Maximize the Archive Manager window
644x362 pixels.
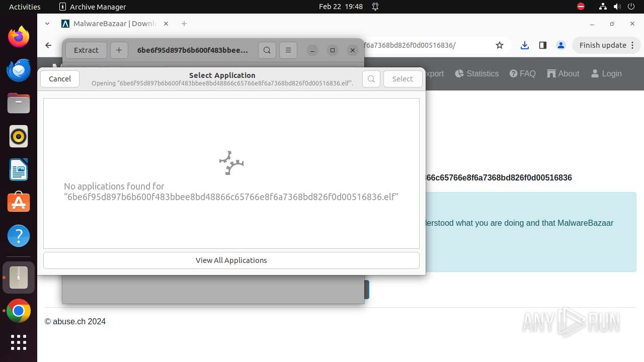click(x=333, y=50)
